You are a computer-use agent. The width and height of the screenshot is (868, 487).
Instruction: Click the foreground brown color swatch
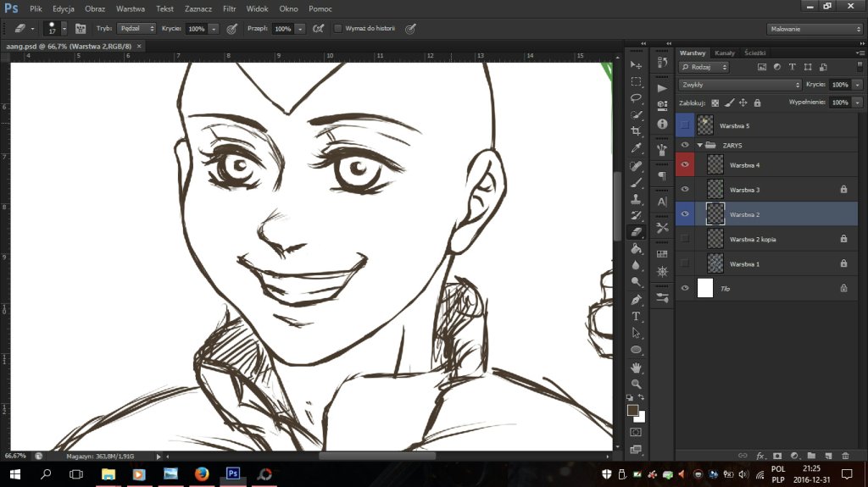pyautogui.click(x=632, y=410)
